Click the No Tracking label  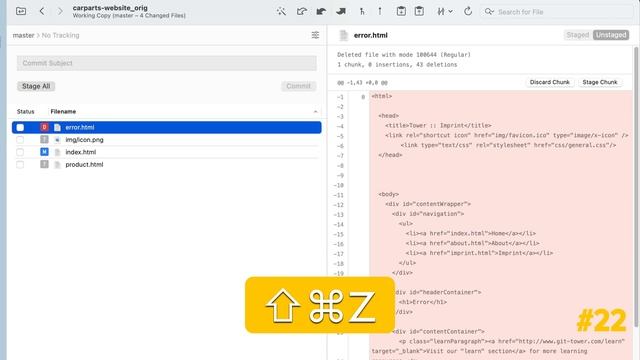click(x=60, y=36)
